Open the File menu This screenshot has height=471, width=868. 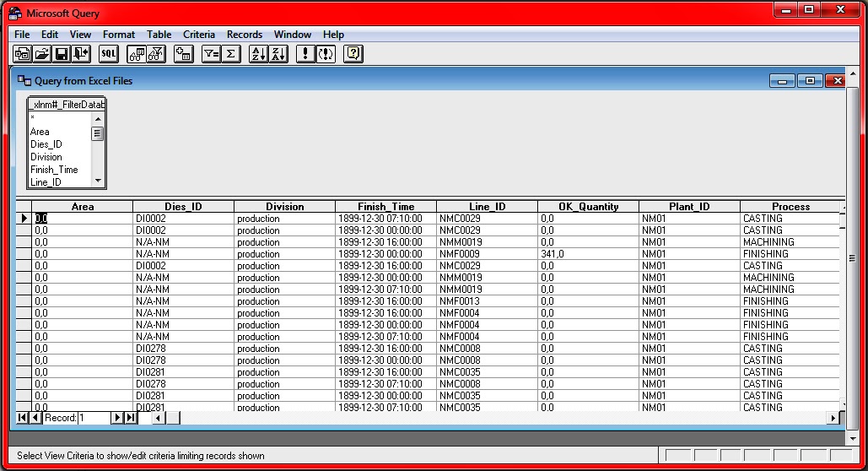(x=22, y=35)
